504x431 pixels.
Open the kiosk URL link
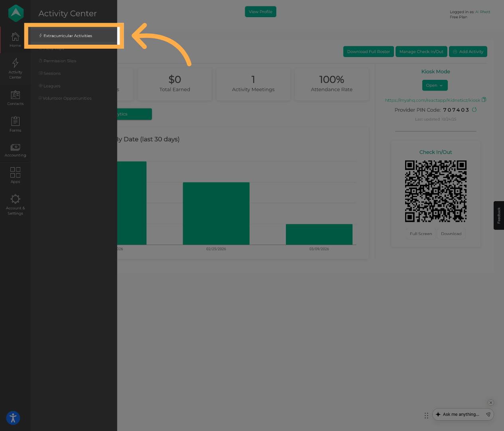point(432,100)
